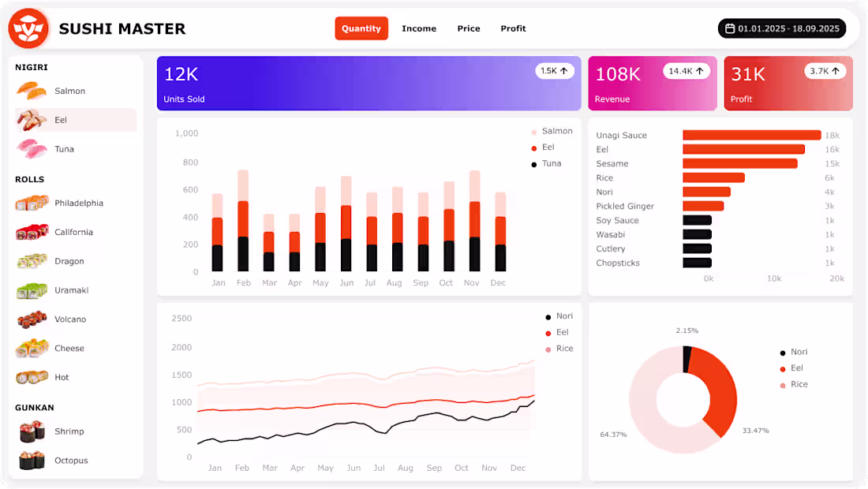The image size is (868, 489).
Task: Click the February stacked bar
Action: (243, 221)
